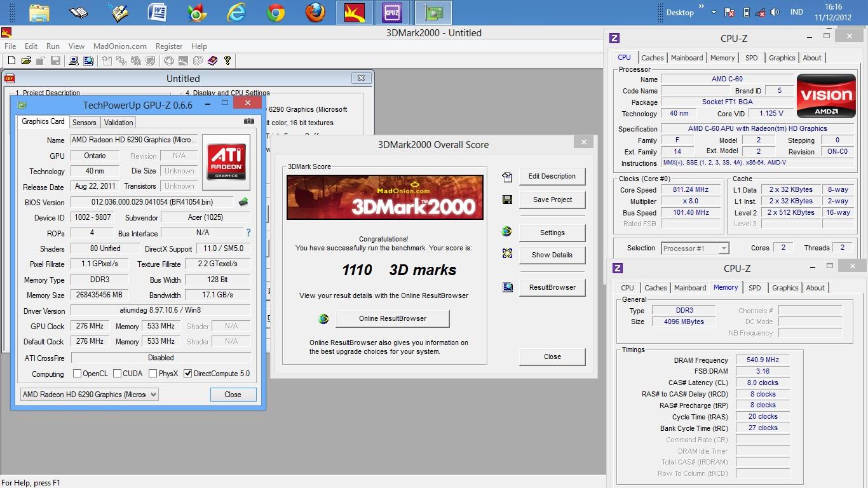This screenshot has height=488, width=868.
Task: Toggle the DirectCompute 5.0 checkbox
Action: tap(187, 374)
